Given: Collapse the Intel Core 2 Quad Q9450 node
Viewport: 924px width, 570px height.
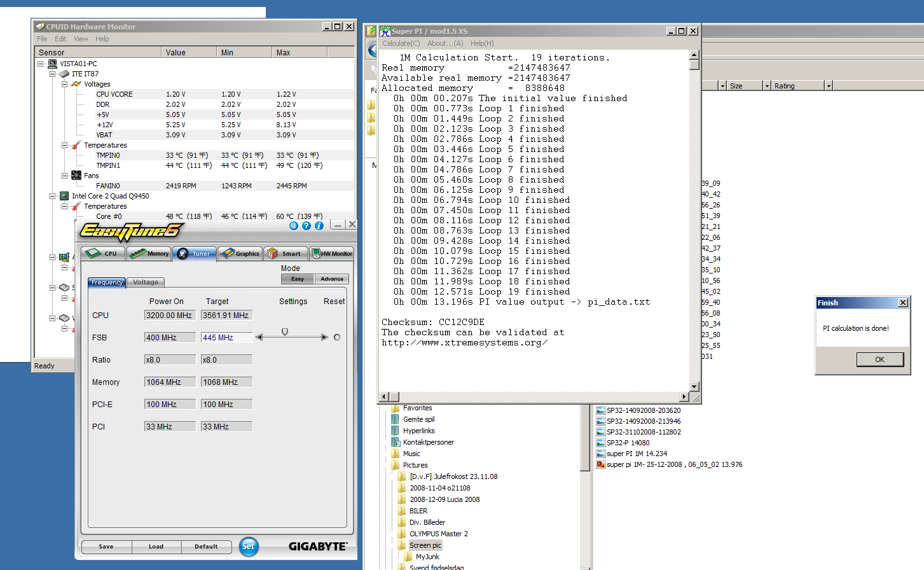Looking at the screenshot, I should (53, 196).
